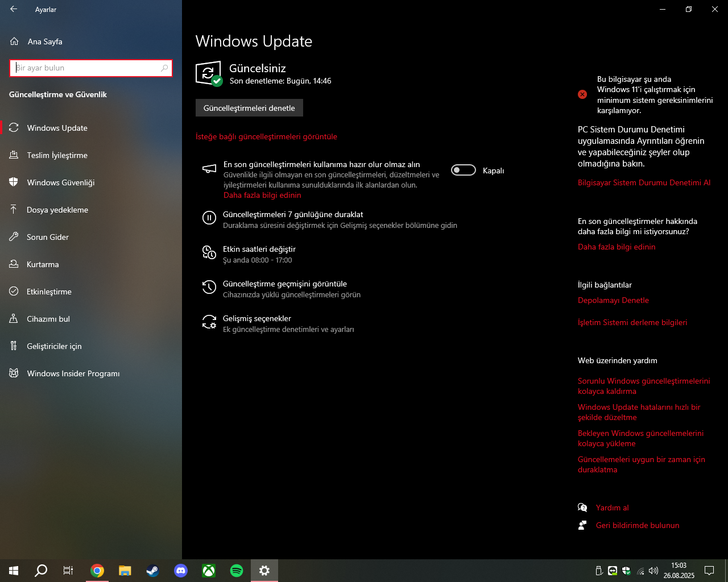Click the Teslim İyileştirme sidebar icon
Screen dimensions: 728x582
[14, 155]
